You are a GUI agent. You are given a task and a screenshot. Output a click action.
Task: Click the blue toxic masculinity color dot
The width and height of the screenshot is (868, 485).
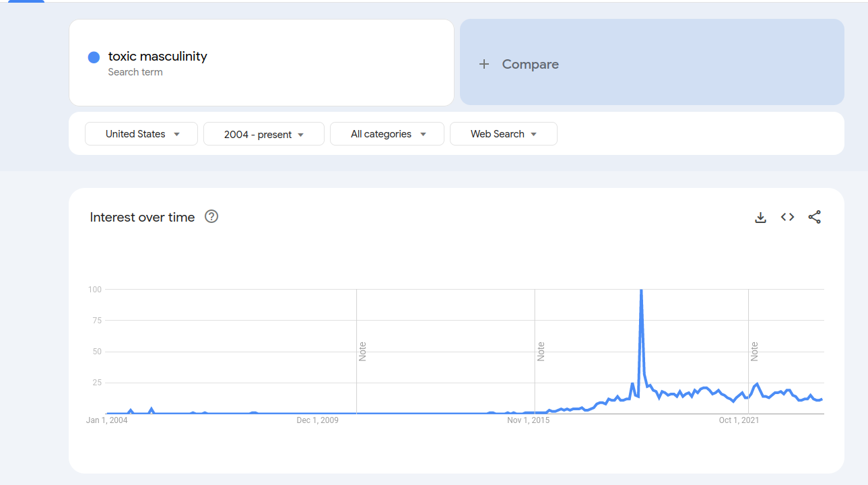click(x=94, y=57)
